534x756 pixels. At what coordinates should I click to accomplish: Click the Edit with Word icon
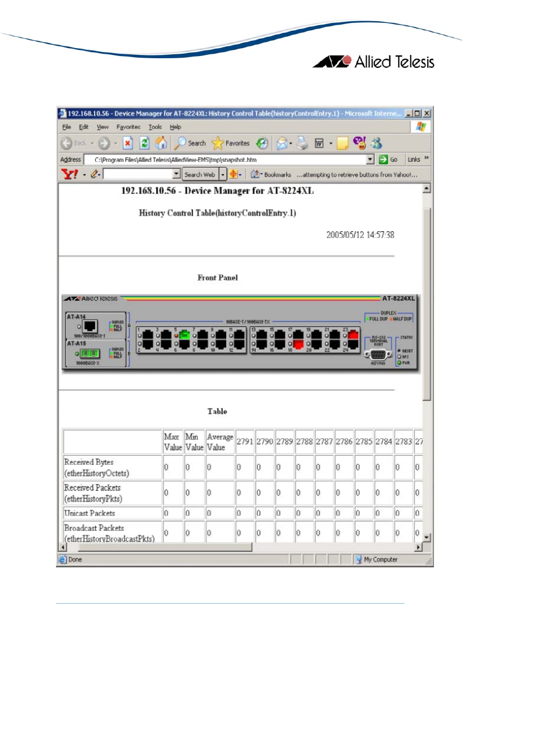pyautogui.click(x=319, y=143)
